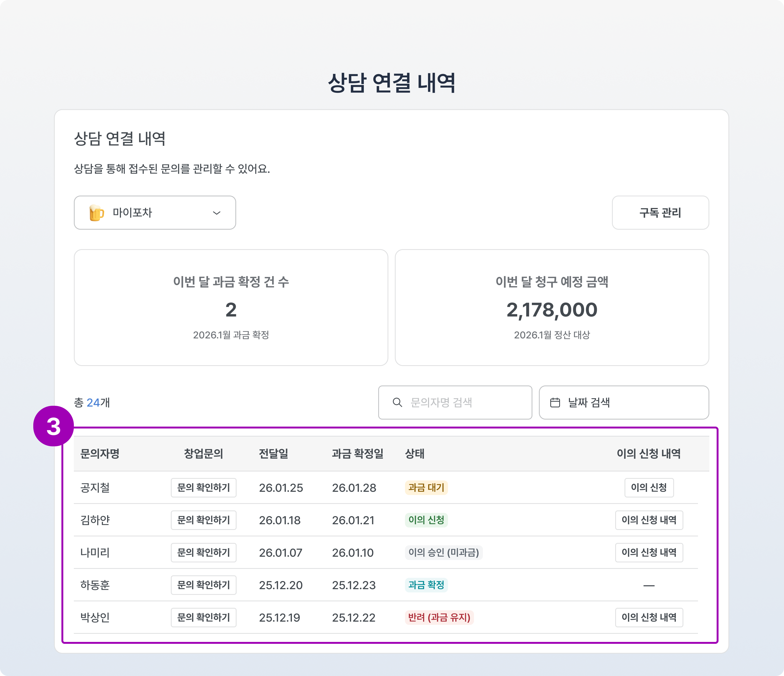
Task: Open 구독 관리 subscription management
Action: (660, 213)
